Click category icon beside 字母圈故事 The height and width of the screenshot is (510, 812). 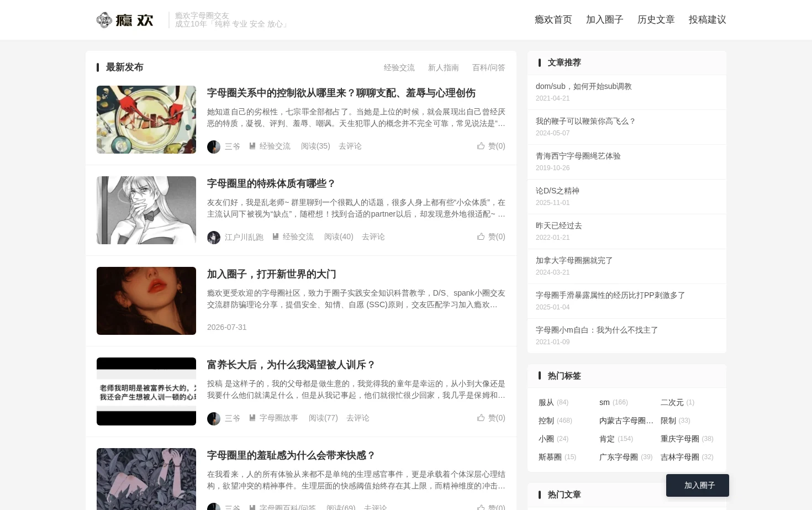click(252, 418)
